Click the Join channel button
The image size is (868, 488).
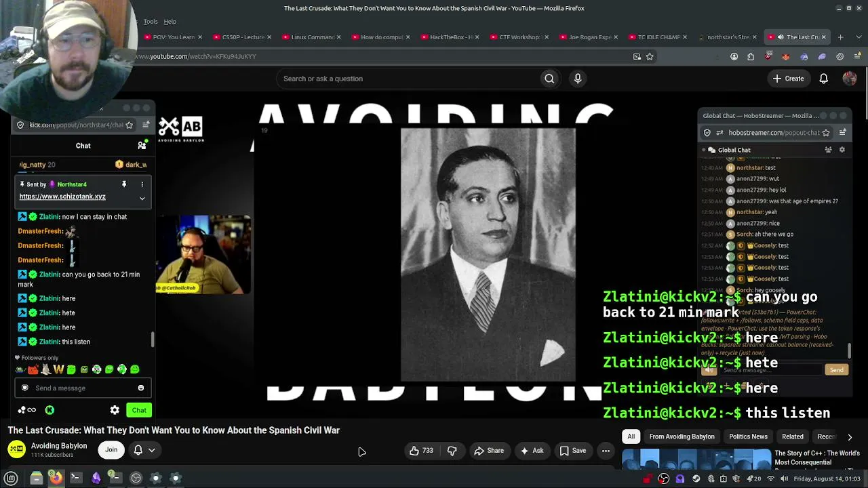(x=111, y=450)
